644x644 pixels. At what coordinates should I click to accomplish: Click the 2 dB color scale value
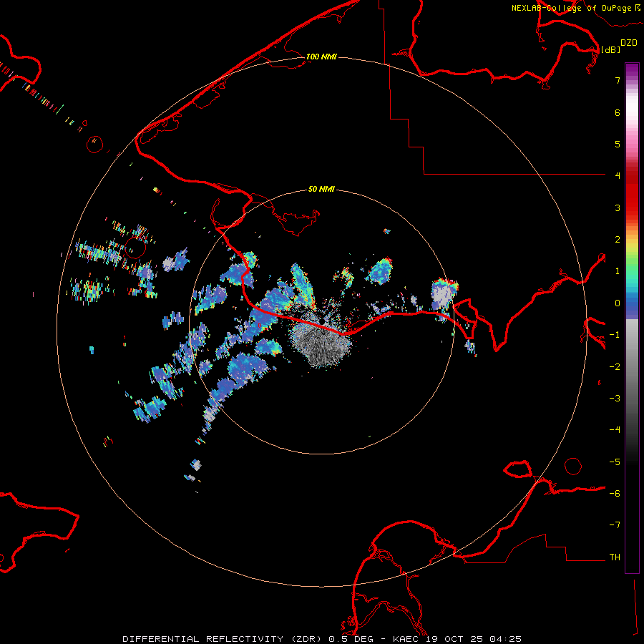coord(618,240)
